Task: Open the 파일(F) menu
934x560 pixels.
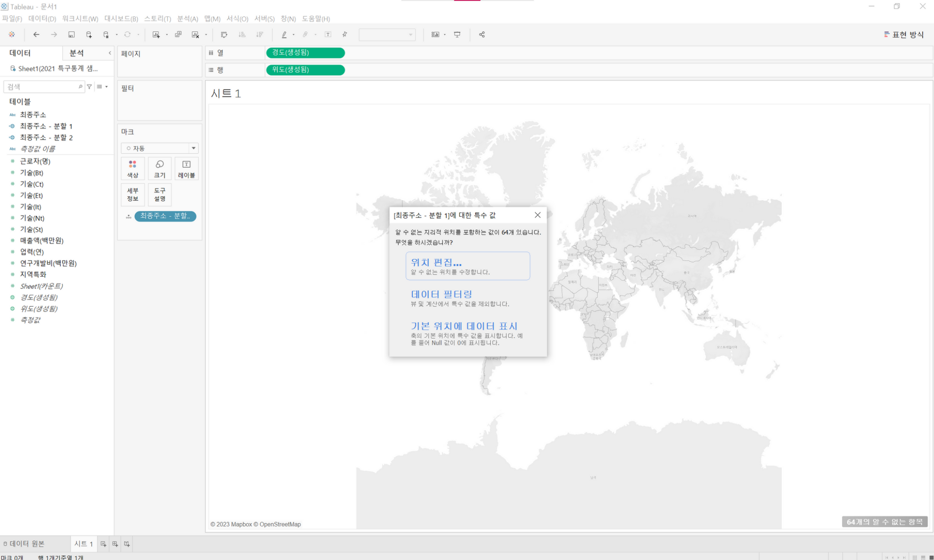Action: click(12, 19)
